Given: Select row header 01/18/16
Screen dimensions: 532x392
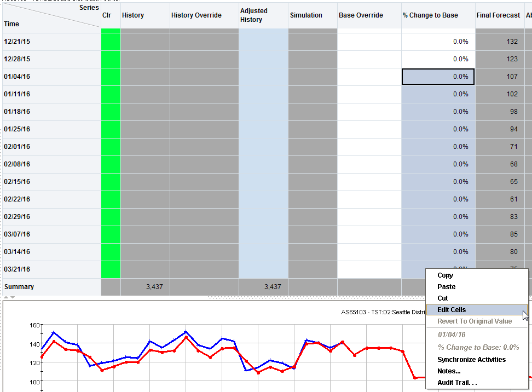Looking at the screenshot, I should click(x=51, y=112).
